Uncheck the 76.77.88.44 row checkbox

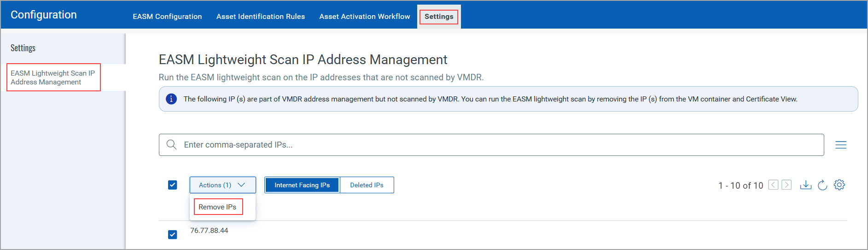click(x=173, y=235)
